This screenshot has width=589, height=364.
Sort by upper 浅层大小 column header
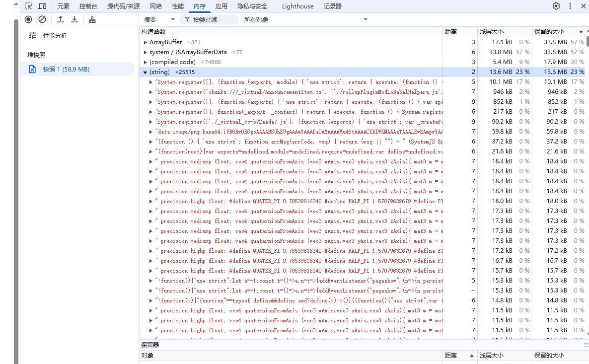[x=505, y=32]
